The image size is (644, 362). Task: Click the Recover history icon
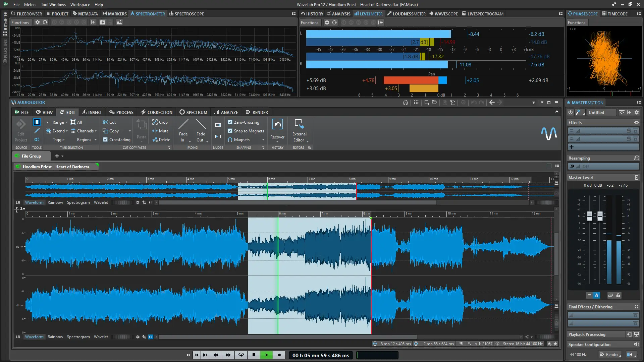(277, 125)
